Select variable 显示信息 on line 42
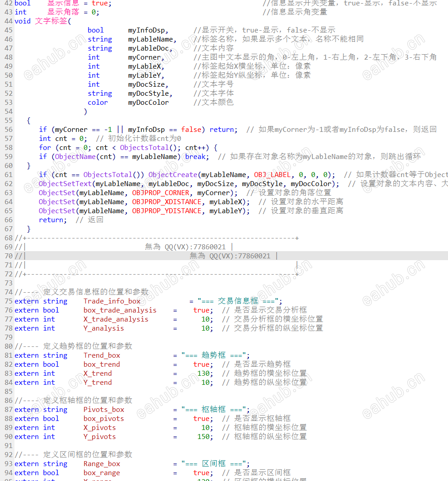 [63, 3]
